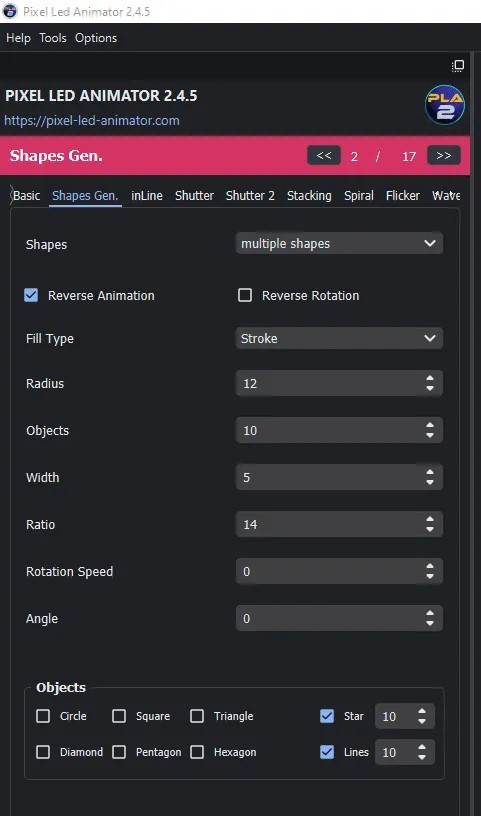The image size is (481, 816).
Task: Increase Rotation Speed with up arrow
Action: coord(429,566)
